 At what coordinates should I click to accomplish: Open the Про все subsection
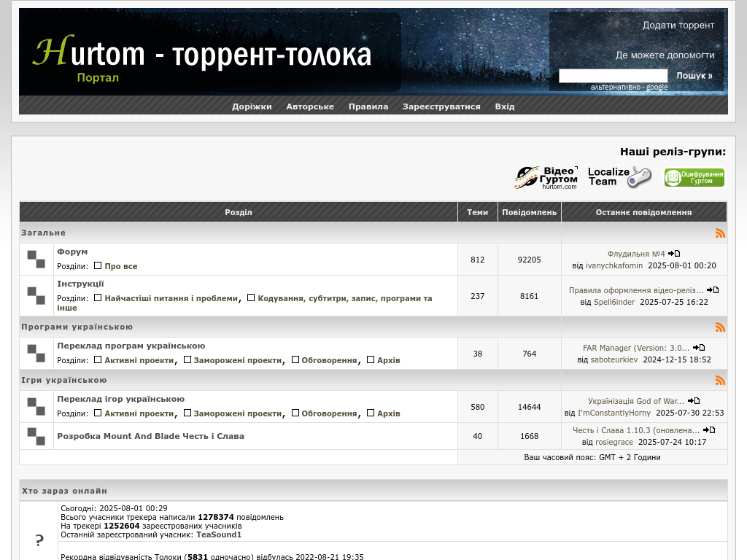(x=121, y=267)
